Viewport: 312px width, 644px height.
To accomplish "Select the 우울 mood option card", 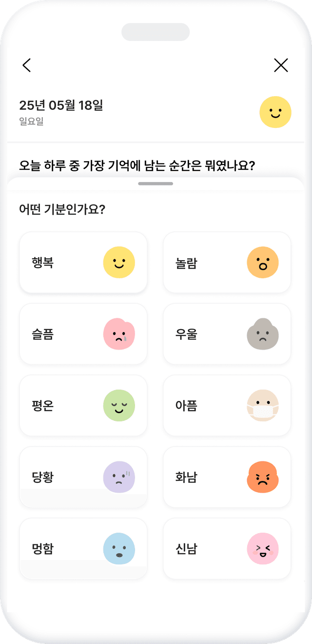I will [x=227, y=334].
